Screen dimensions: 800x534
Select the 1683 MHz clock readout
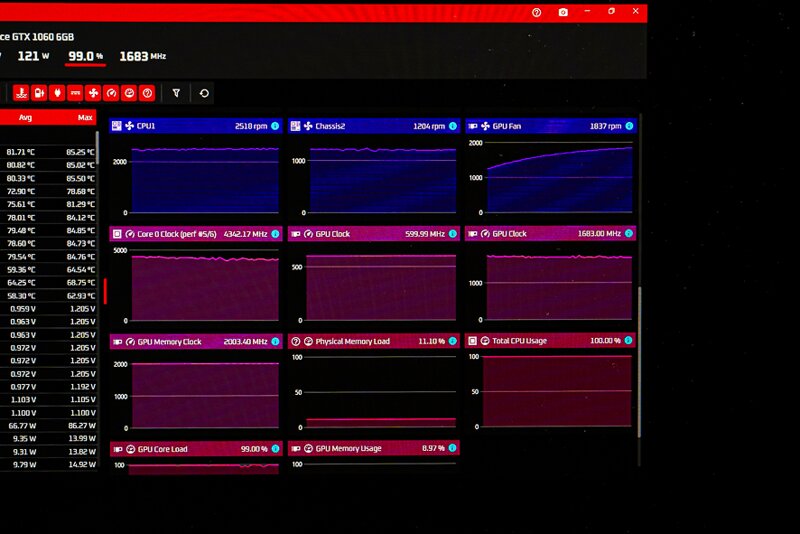[x=142, y=56]
